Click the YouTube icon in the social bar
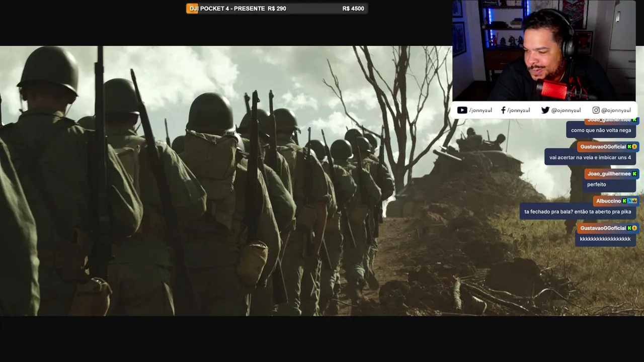This screenshot has width=644, height=362. click(462, 110)
